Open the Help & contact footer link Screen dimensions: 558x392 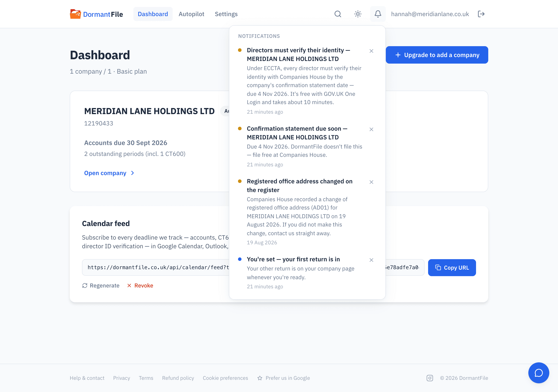(x=87, y=378)
